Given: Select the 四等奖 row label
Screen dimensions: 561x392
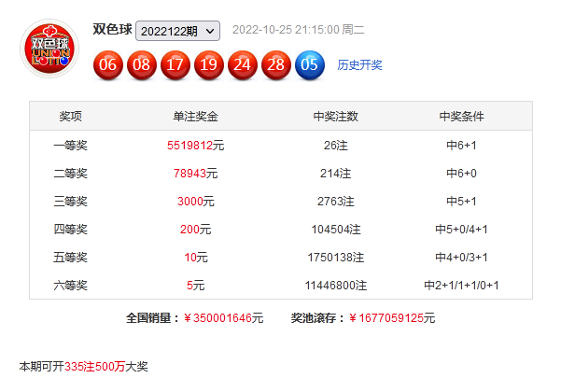Looking at the screenshot, I should [71, 230].
